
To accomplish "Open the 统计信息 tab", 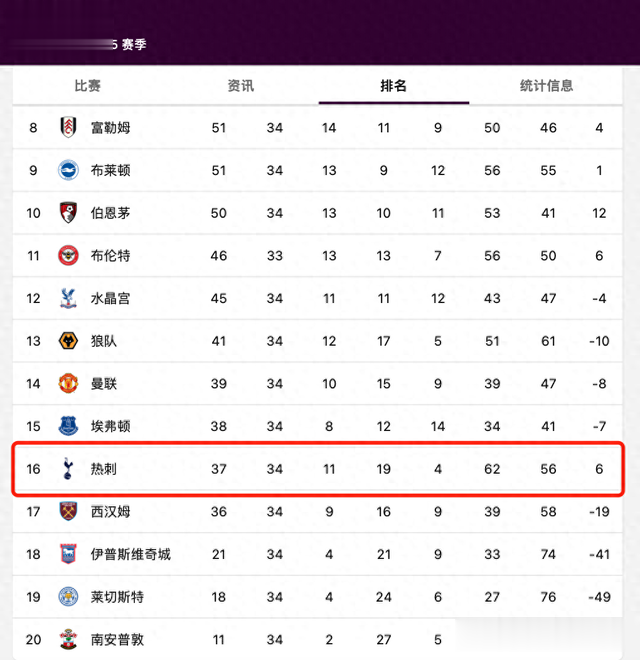I will tap(547, 86).
